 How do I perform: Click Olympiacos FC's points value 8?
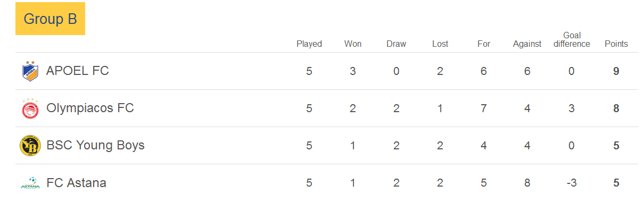tap(616, 108)
